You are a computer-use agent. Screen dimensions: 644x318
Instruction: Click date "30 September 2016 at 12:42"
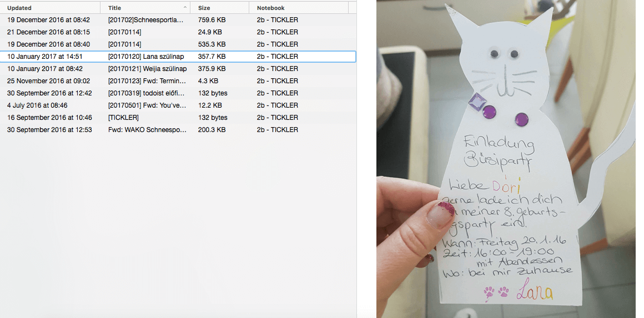49,93
